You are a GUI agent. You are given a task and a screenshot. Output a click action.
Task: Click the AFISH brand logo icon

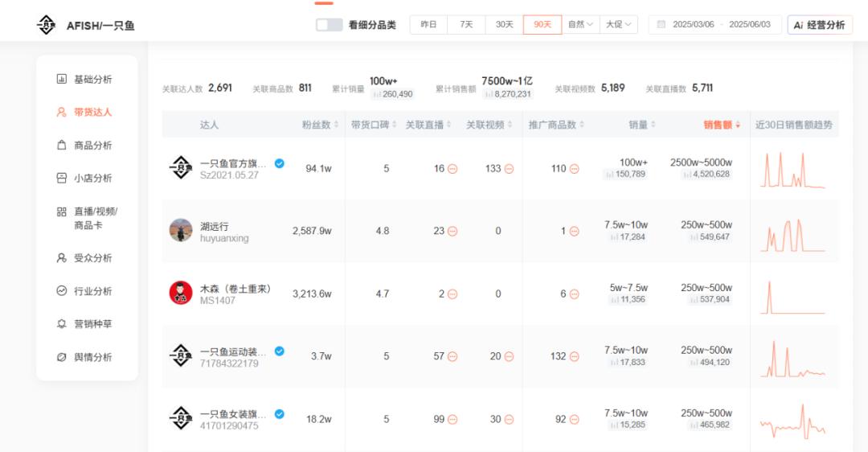(46, 25)
